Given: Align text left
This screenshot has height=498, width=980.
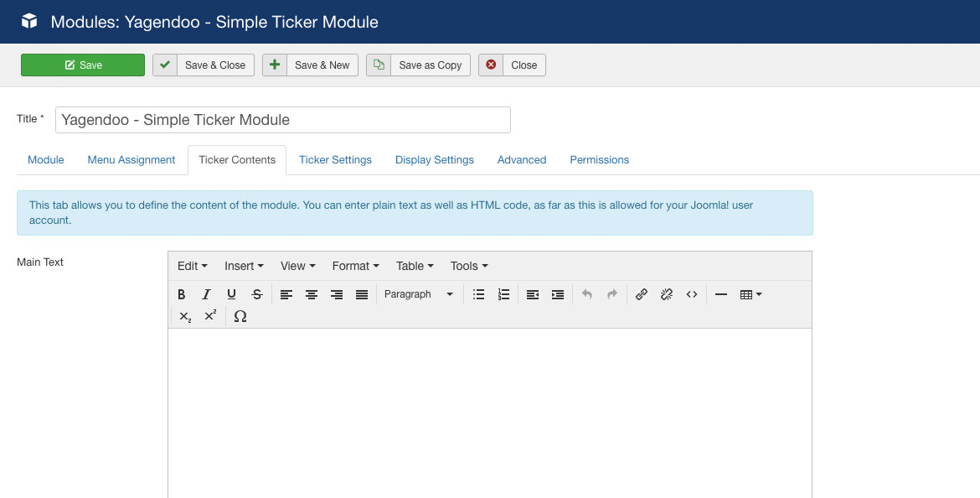Looking at the screenshot, I should click(x=286, y=294).
